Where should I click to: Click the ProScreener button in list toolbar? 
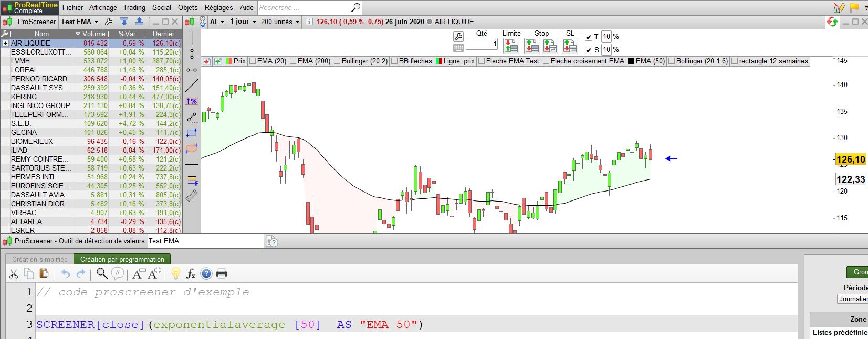click(x=36, y=22)
